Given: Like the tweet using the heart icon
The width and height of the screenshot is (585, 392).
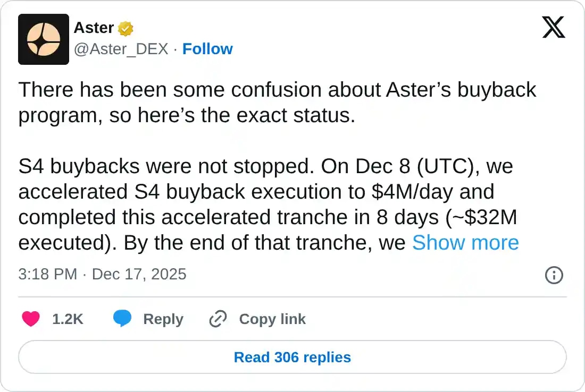Looking at the screenshot, I should point(30,319).
